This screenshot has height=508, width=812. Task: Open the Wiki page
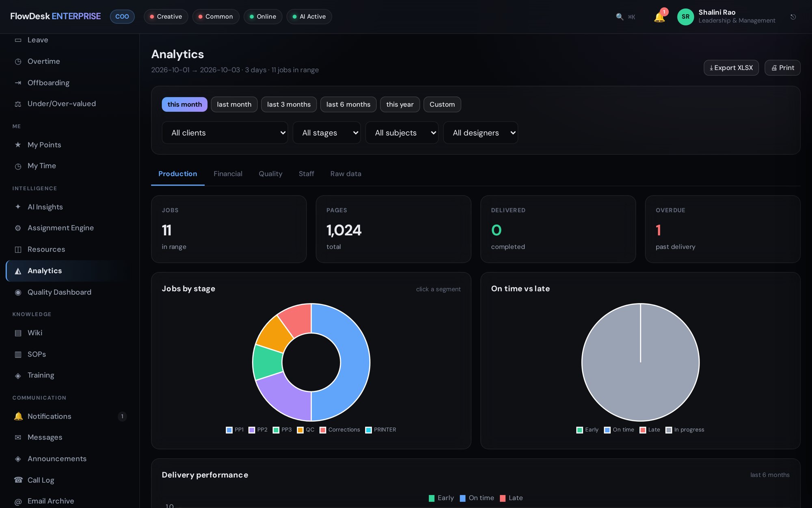click(x=70, y=333)
